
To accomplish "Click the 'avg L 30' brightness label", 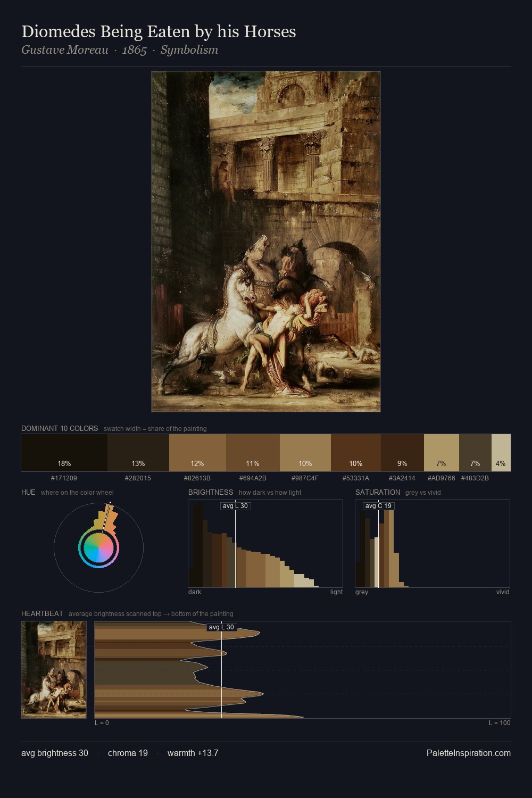I will pyautogui.click(x=235, y=506).
